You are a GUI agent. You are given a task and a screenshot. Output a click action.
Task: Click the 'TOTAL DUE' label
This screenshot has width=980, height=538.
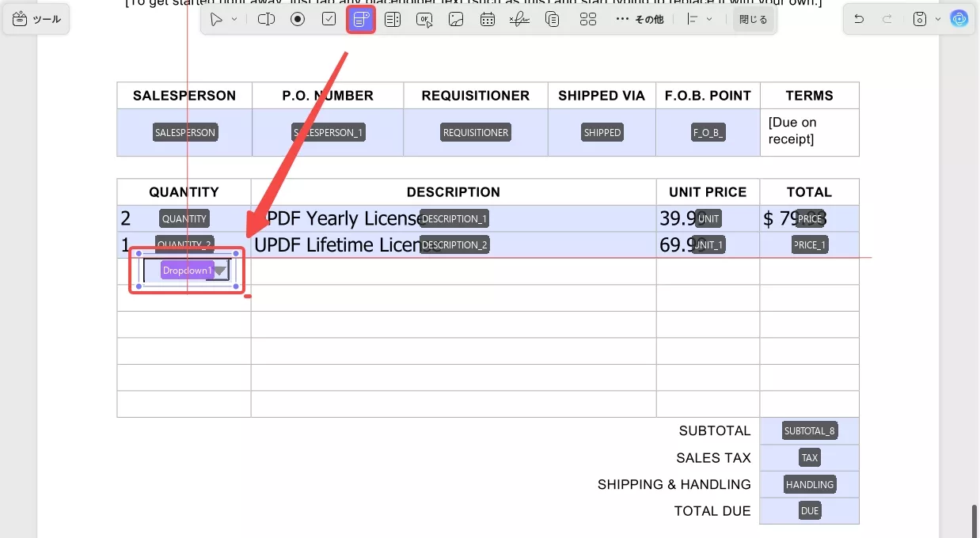point(712,511)
